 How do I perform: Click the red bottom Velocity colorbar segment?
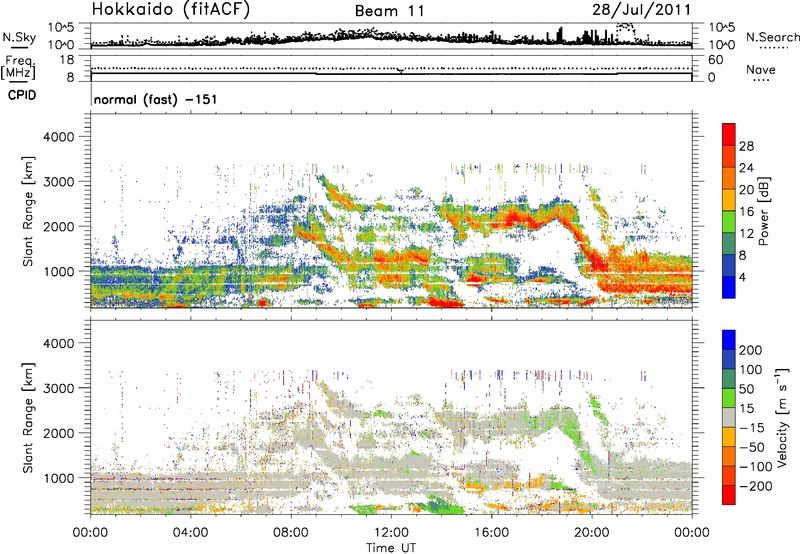click(x=729, y=495)
